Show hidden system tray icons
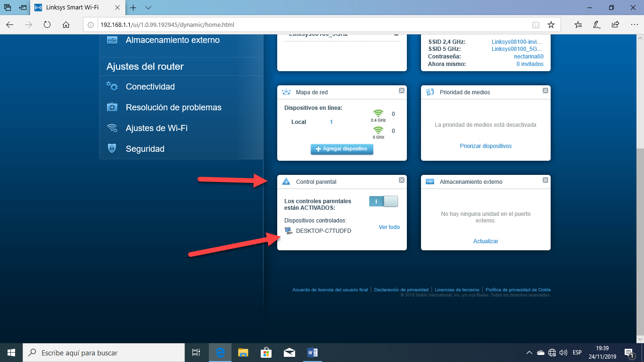 click(529, 353)
